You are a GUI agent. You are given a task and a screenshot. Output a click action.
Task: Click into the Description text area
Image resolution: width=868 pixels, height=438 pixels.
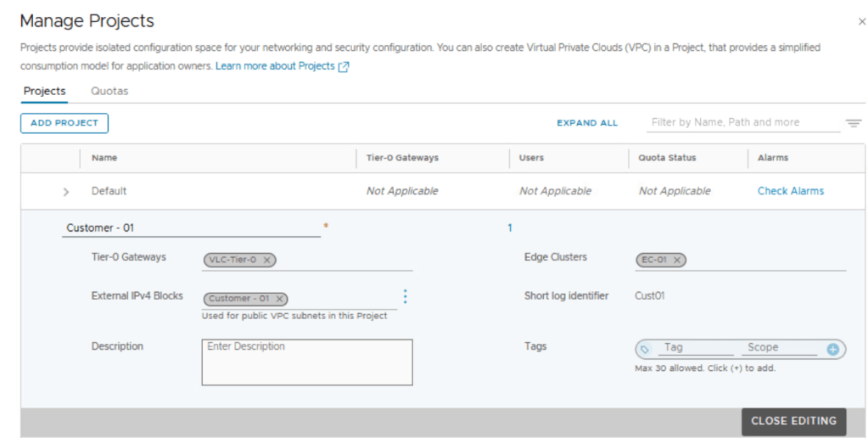click(306, 362)
